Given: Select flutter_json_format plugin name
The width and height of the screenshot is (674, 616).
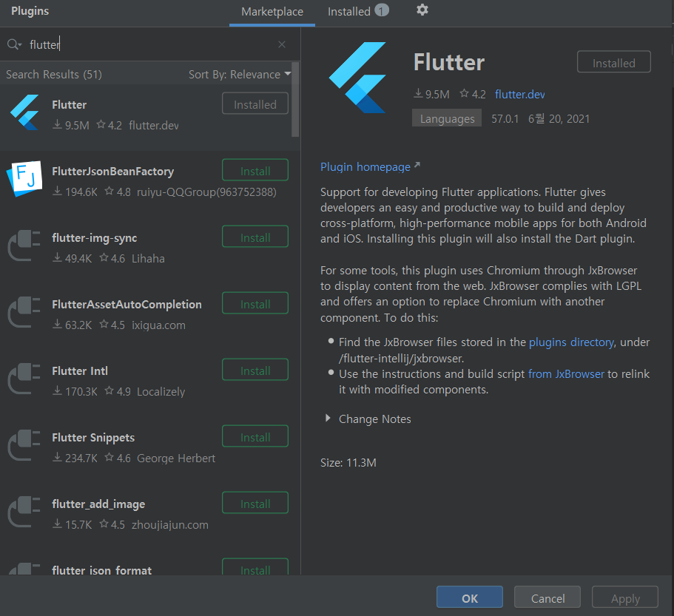Looking at the screenshot, I should [102, 570].
